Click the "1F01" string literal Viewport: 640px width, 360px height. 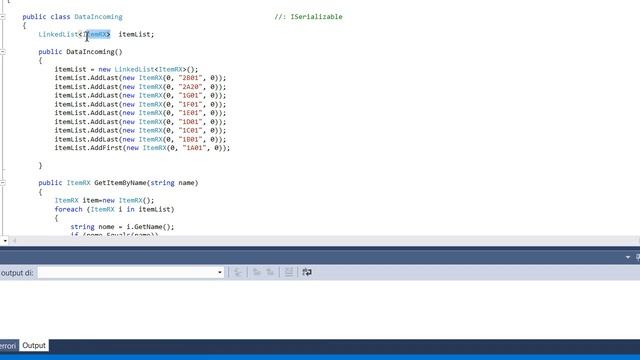tap(191, 104)
